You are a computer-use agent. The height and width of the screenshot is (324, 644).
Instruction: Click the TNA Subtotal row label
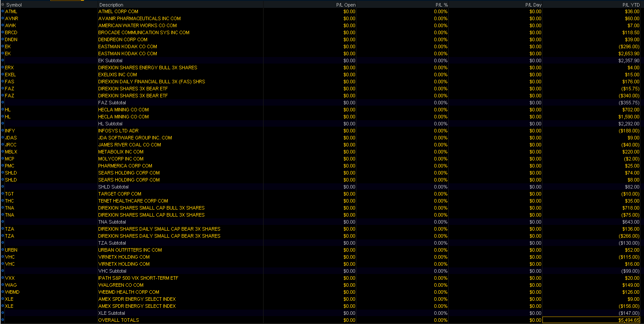pos(112,222)
